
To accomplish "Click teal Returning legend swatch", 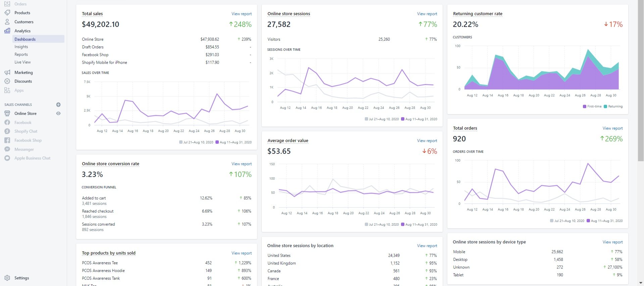I will tap(605, 106).
